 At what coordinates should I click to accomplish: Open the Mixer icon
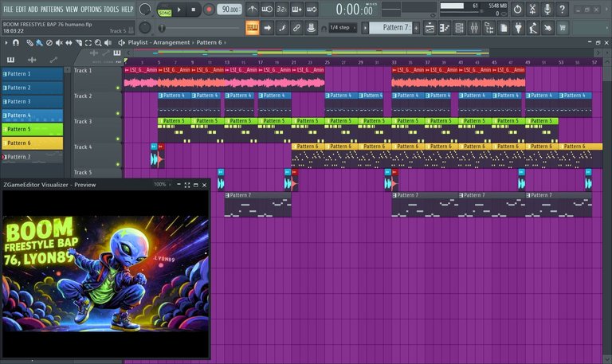coord(474,28)
